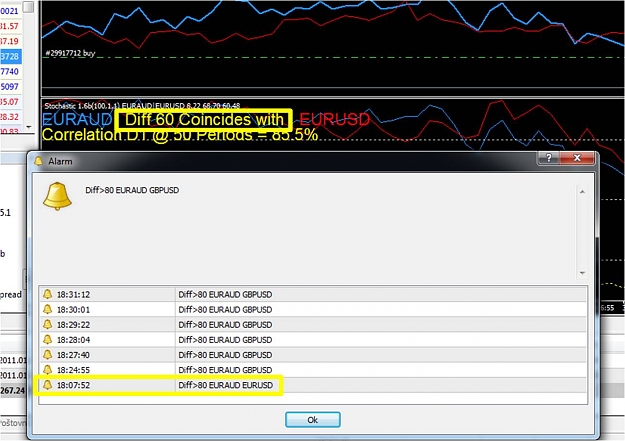The width and height of the screenshot is (625, 441).
Task: Click the EURAUD blue chart label
Action: point(77,119)
